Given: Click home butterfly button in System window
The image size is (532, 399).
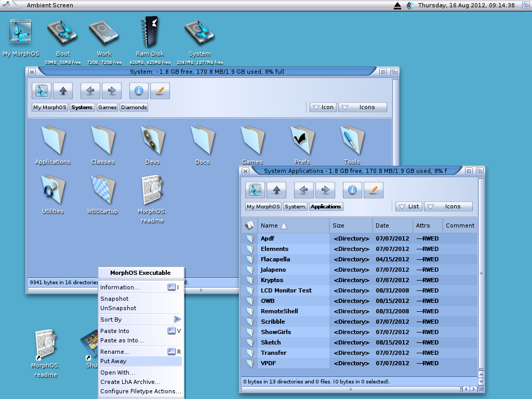Looking at the screenshot, I should tap(42, 90).
